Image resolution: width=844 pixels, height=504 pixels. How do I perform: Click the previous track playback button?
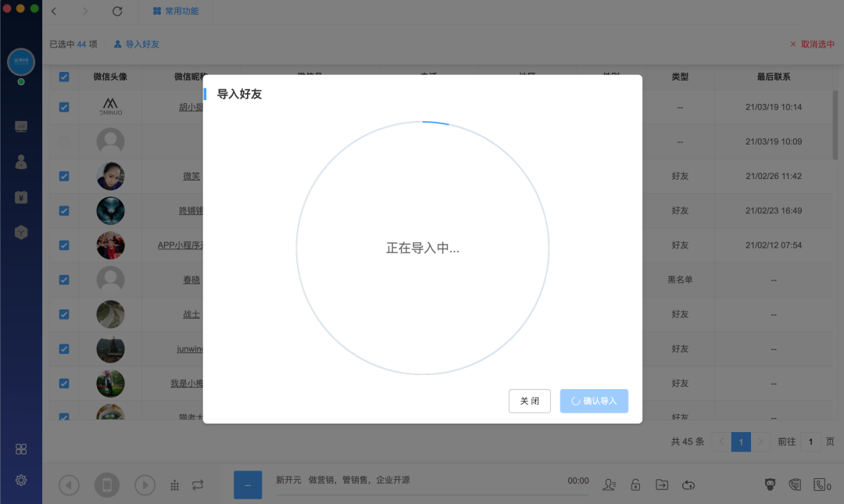click(x=69, y=485)
